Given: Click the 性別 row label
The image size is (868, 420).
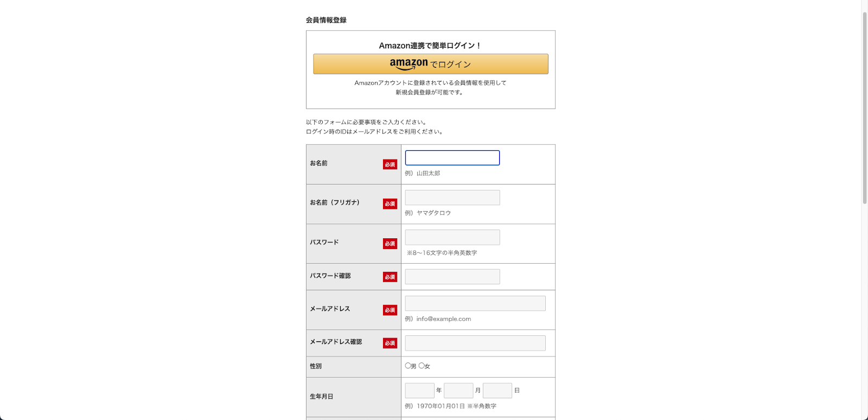Looking at the screenshot, I should (x=316, y=366).
